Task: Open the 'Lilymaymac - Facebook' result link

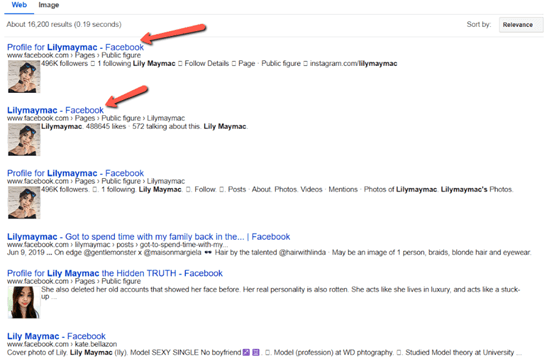Action: pos(55,110)
